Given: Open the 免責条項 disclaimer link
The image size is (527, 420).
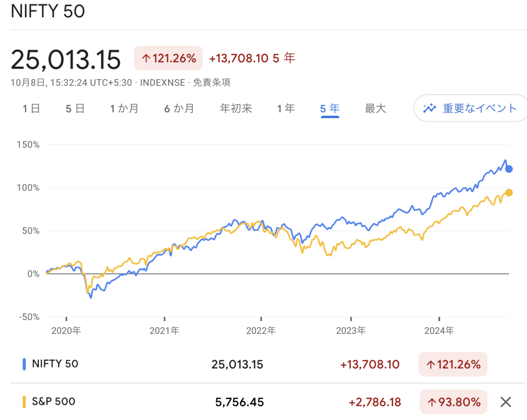Looking at the screenshot, I should click(212, 82).
